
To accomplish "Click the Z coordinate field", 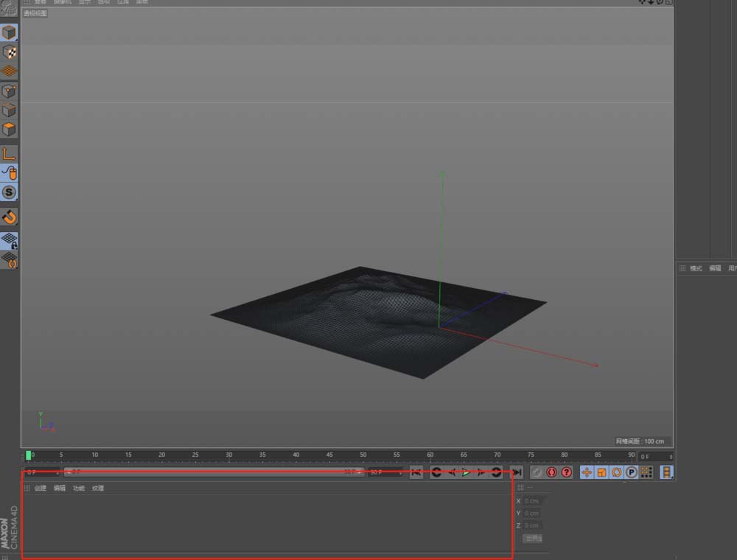I will [x=533, y=525].
